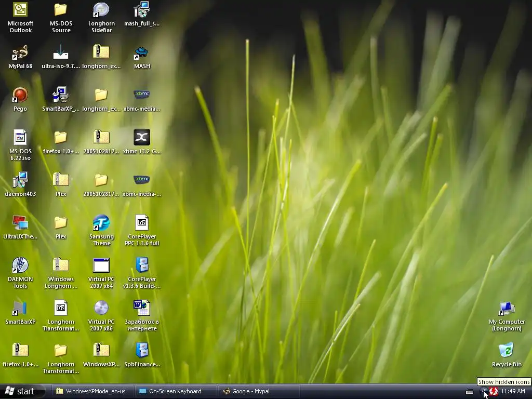The height and width of the screenshot is (399, 532).
Task: Select the UltraUXThe... icon
Action: coord(20,228)
